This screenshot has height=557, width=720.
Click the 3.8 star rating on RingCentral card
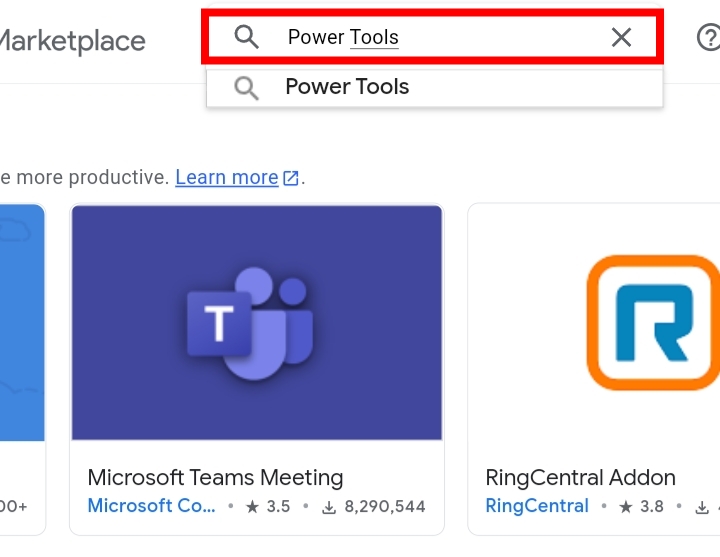pyautogui.click(x=641, y=506)
